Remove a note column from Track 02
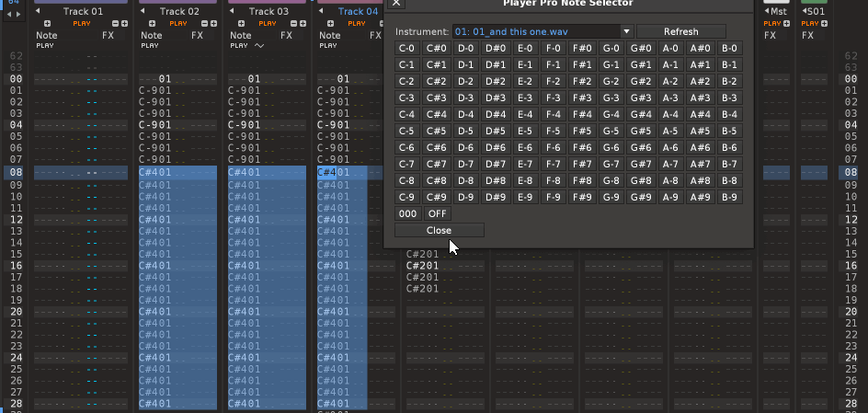The height and width of the screenshot is (413, 868). 204,23
